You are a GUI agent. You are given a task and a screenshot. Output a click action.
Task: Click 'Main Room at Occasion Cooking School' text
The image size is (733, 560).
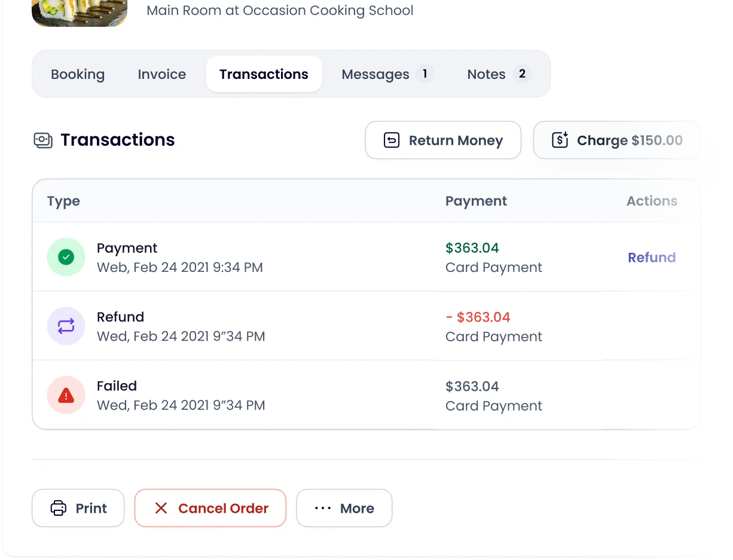(280, 11)
